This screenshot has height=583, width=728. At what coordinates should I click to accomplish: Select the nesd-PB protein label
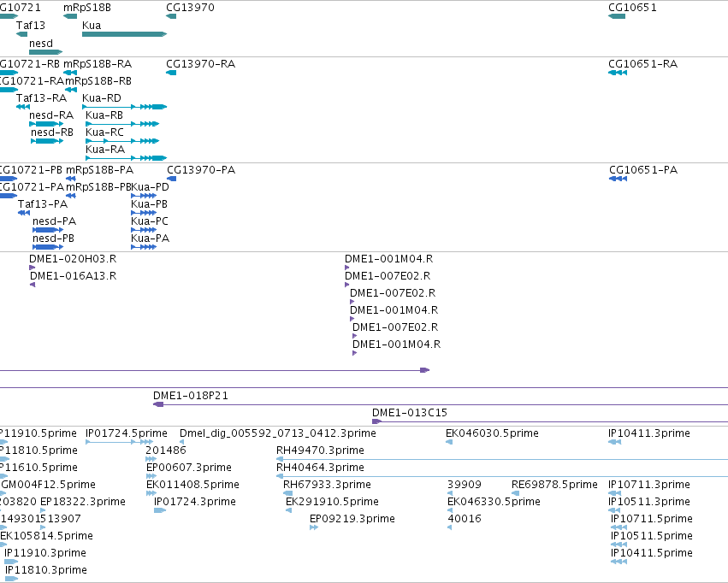click(53, 238)
